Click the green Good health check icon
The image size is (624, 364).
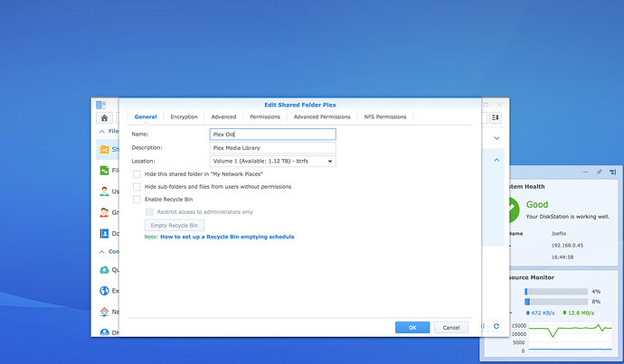(513, 210)
